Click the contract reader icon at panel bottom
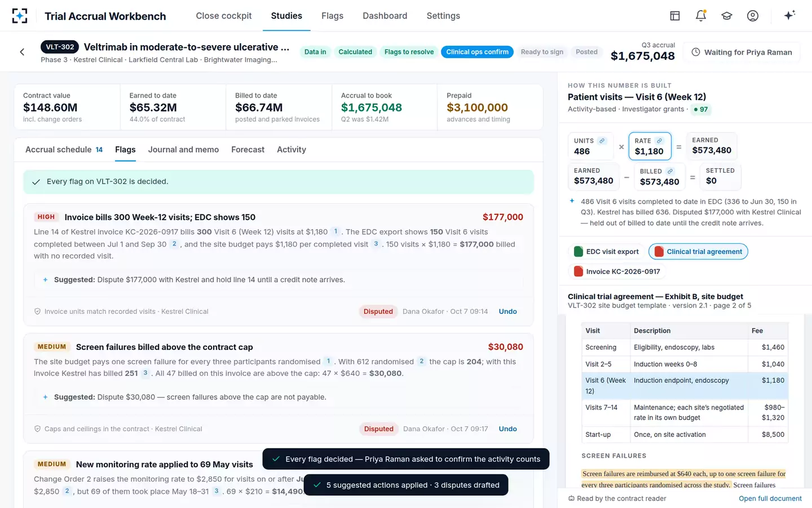This screenshot has height=508, width=812. coord(571,498)
